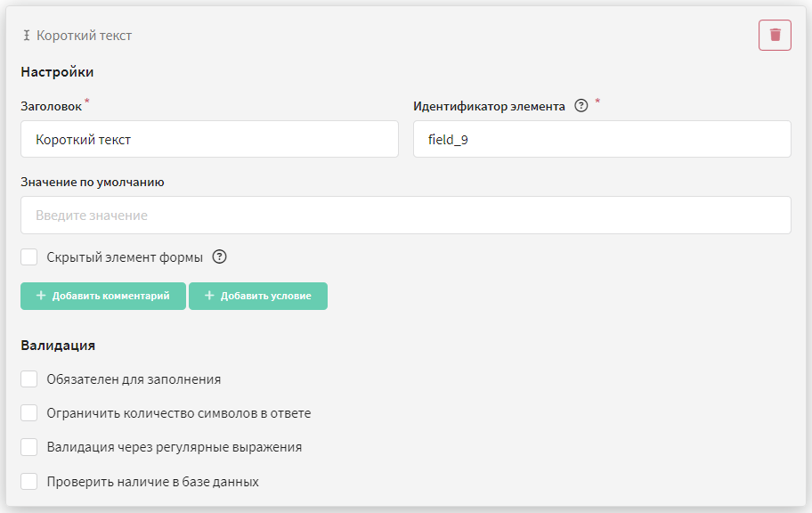Enable the Скрытый элемент формы checkbox
This screenshot has height=513, width=812.
tap(29, 257)
